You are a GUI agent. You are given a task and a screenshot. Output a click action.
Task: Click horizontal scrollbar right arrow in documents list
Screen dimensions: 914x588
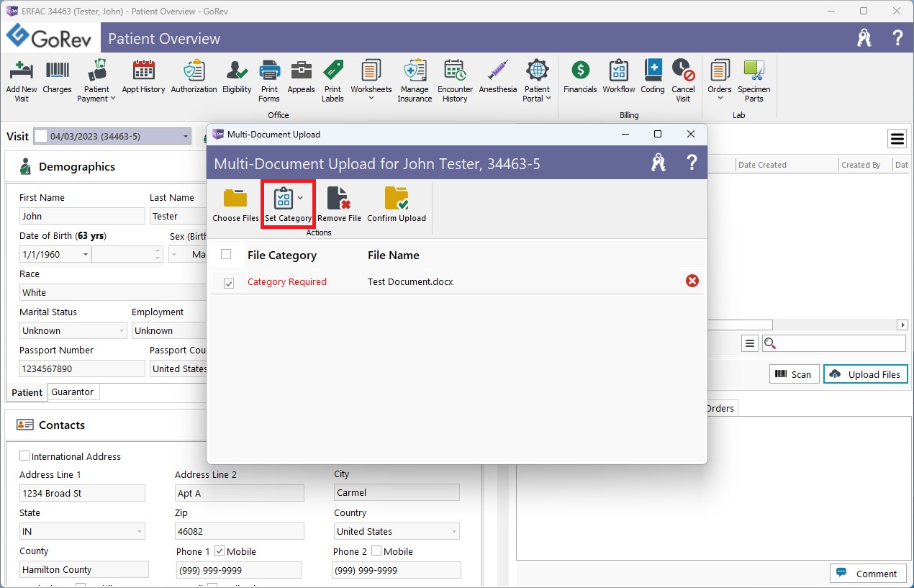[x=902, y=325]
